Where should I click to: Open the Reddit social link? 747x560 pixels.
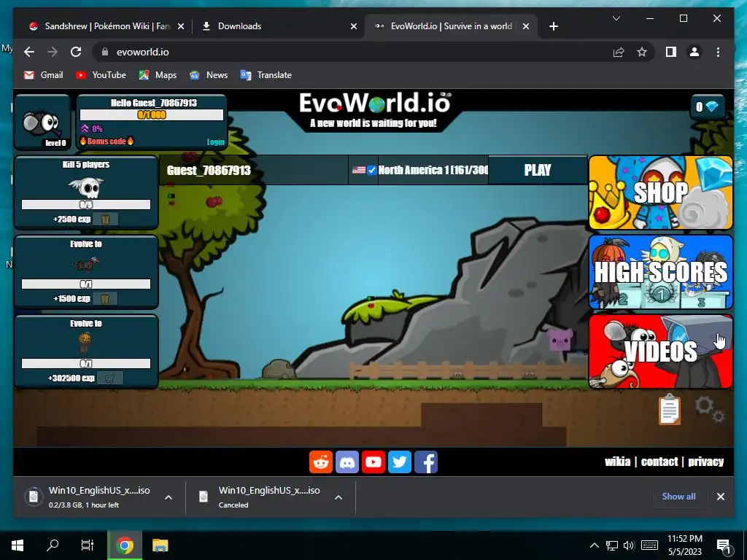pos(321,462)
